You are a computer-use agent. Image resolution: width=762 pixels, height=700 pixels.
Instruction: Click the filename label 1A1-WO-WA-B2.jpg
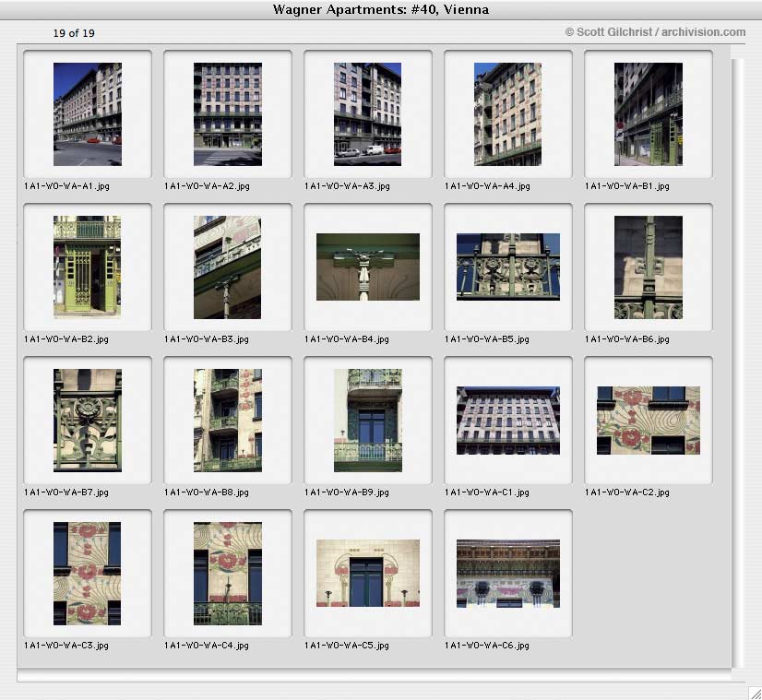pyautogui.click(x=66, y=339)
